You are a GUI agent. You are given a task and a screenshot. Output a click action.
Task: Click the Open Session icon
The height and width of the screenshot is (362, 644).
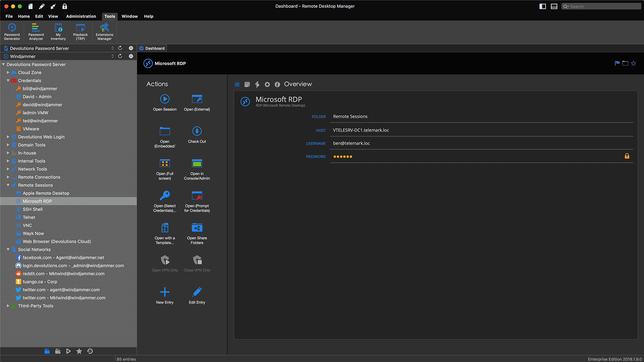(x=164, y=99)
